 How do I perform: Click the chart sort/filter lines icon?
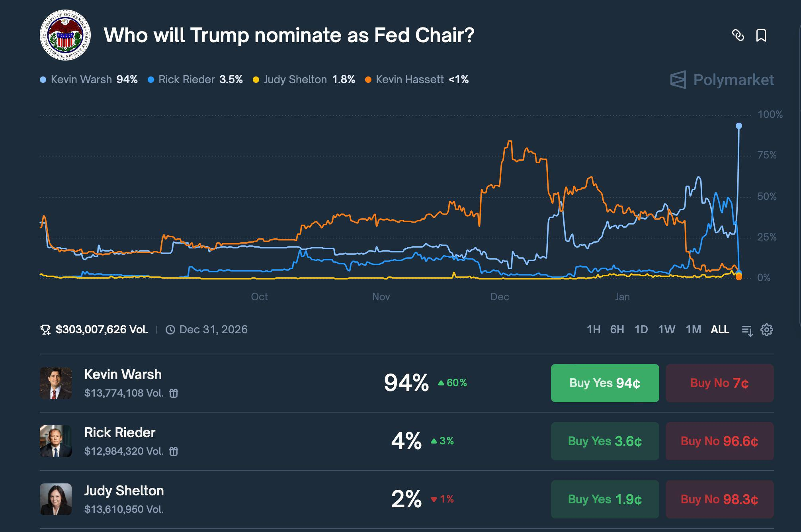coord(747,330)
